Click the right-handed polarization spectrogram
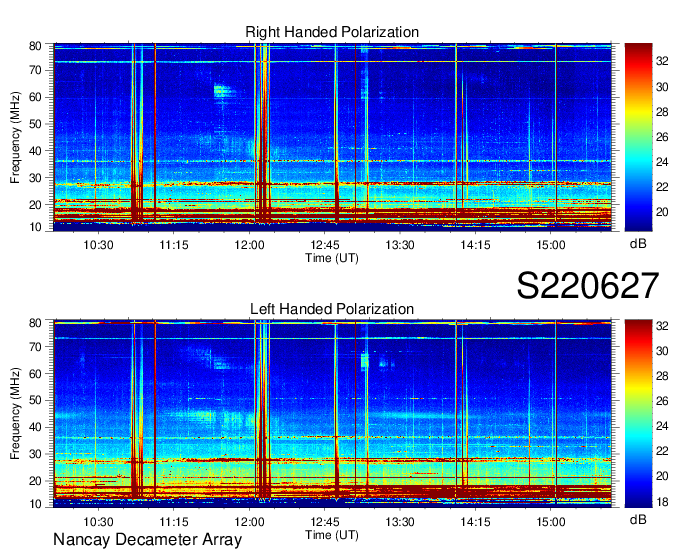 tap(332, 137)
